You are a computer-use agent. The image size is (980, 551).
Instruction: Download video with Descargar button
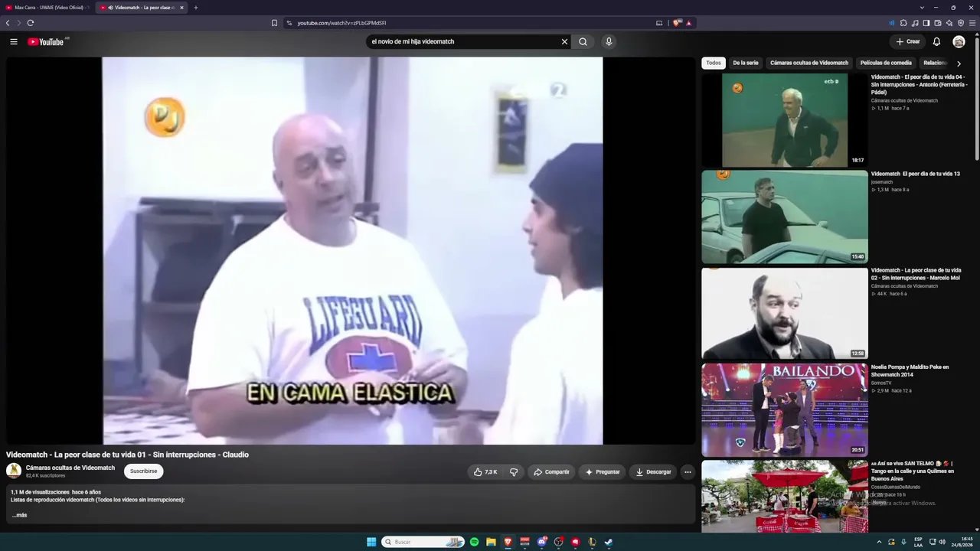pos(654,472)
